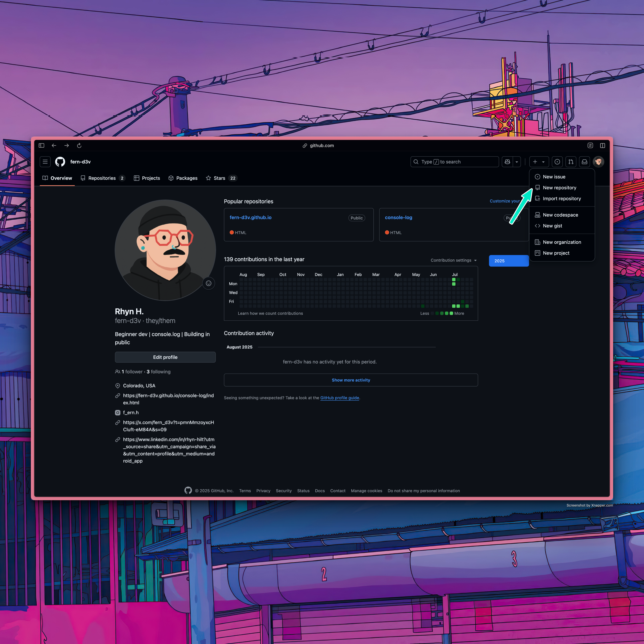
Task: Toggle the browser sidebar icon
Action: [x=41, y=145]
